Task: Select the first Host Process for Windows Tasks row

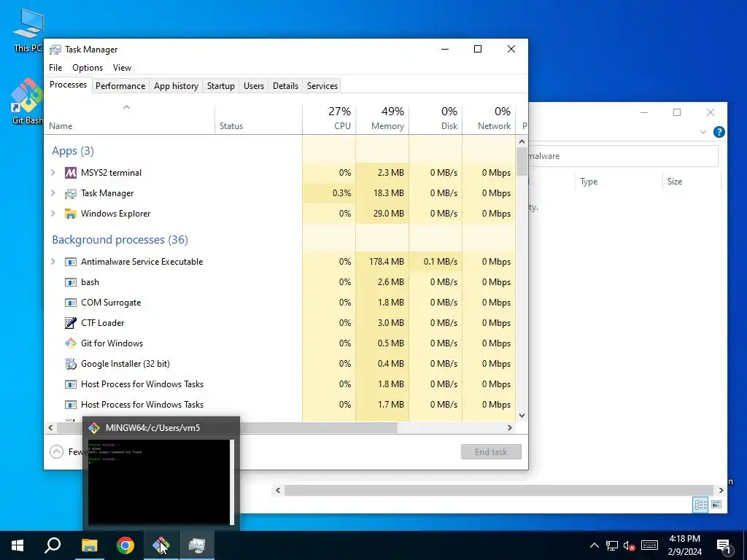Action: pos(279,384)
